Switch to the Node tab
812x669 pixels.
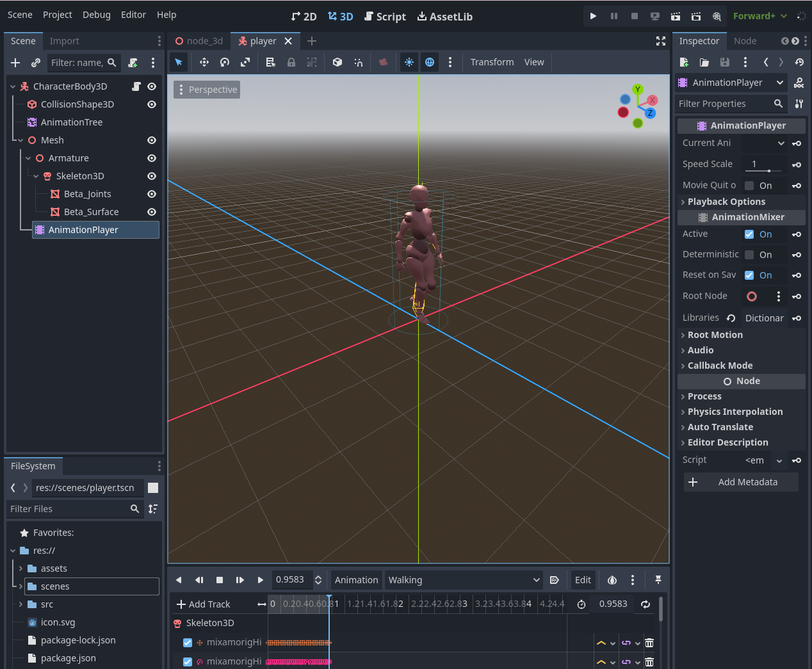tap(745, 41)
